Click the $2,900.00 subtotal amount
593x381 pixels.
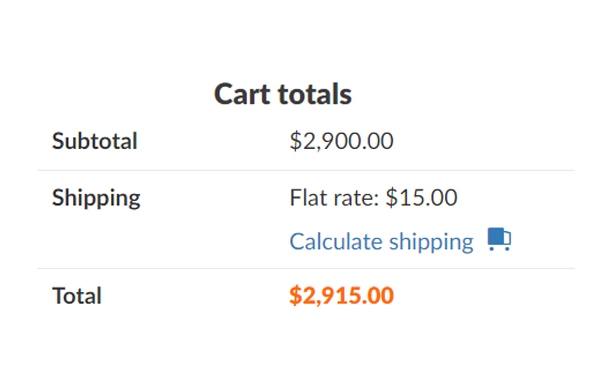342,141
